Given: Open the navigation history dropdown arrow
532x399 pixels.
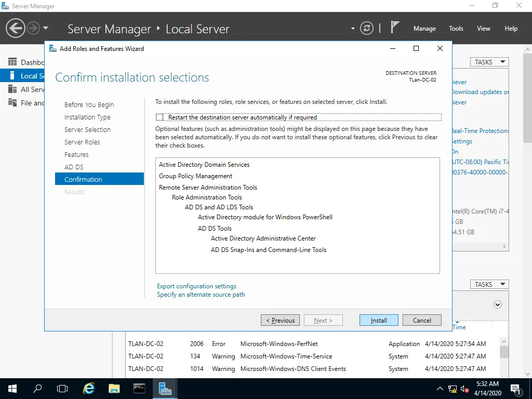Looking at the screenshot, I should (x=46, y=28).
